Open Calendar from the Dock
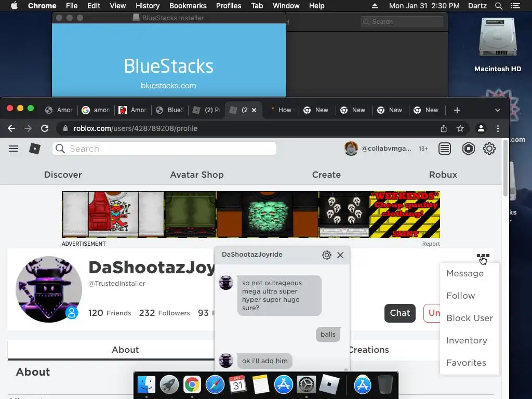The image size is (532, 399). coord(237,385)
